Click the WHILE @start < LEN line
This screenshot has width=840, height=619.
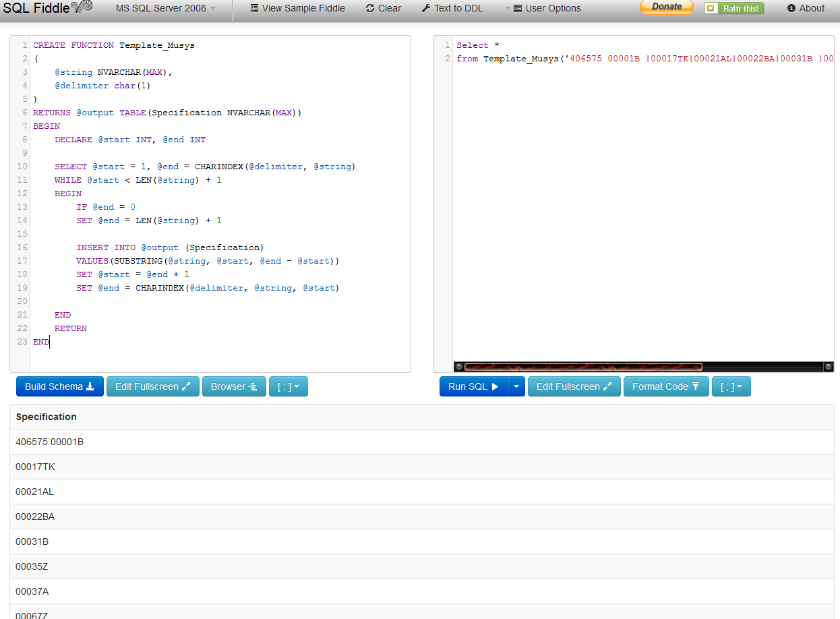coord(138,180)
